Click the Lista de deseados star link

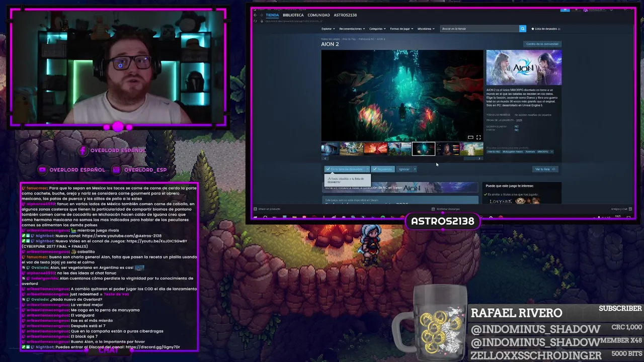click(546, 29)
